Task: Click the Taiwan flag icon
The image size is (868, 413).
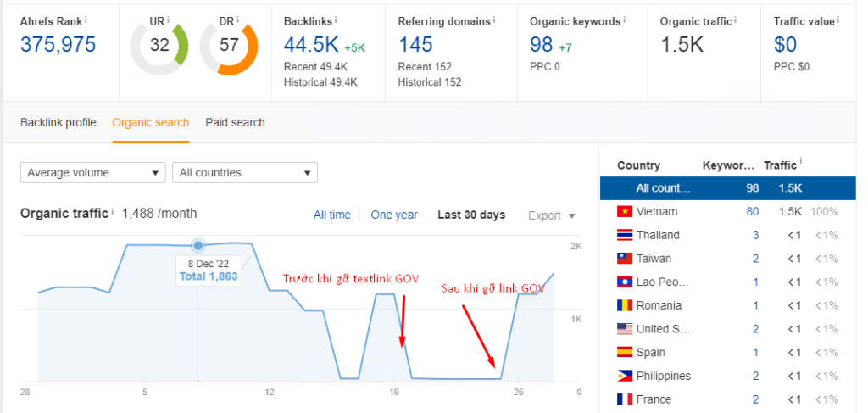Action: tap(625, 259)
